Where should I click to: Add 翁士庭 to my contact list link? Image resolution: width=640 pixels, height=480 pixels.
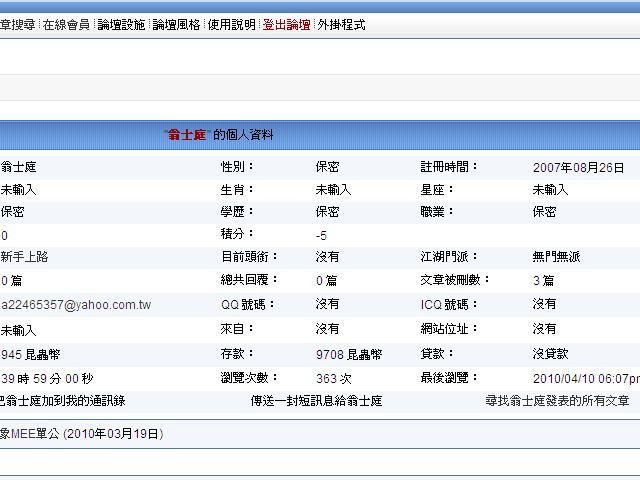[63, 401]
